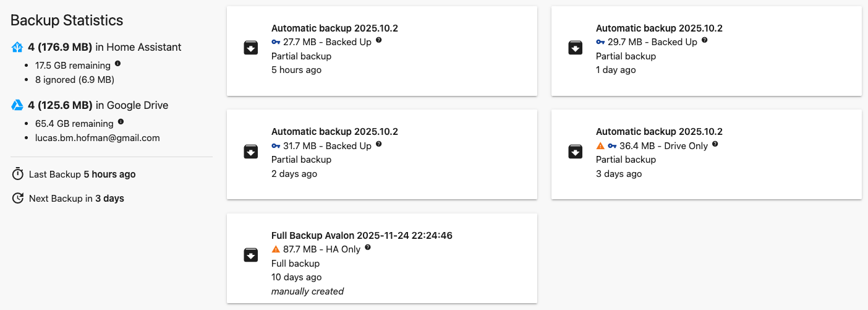Screen dimensions: 868x310
Task: Click the Home Assistant logo icon
Action: tap(17, 47)
